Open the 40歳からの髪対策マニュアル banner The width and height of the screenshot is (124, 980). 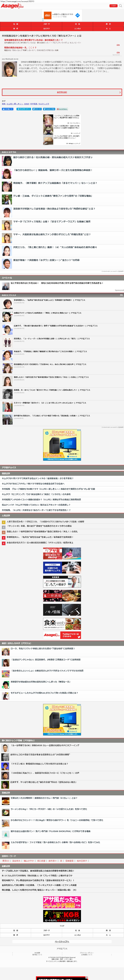tap(62, 568)
